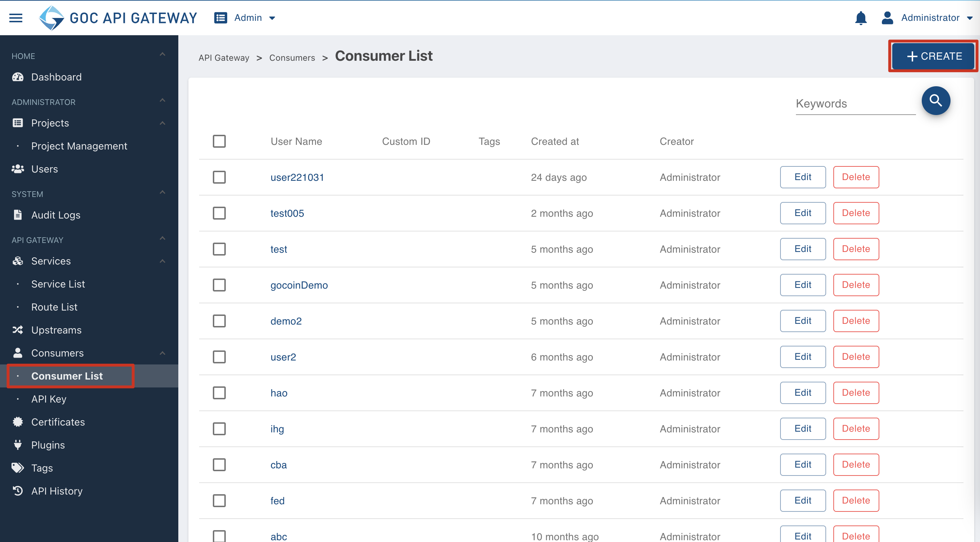This screenshot has width=980, height=542.
Task: Collapse the SYSTEM section
Action: tap(162, 192)
